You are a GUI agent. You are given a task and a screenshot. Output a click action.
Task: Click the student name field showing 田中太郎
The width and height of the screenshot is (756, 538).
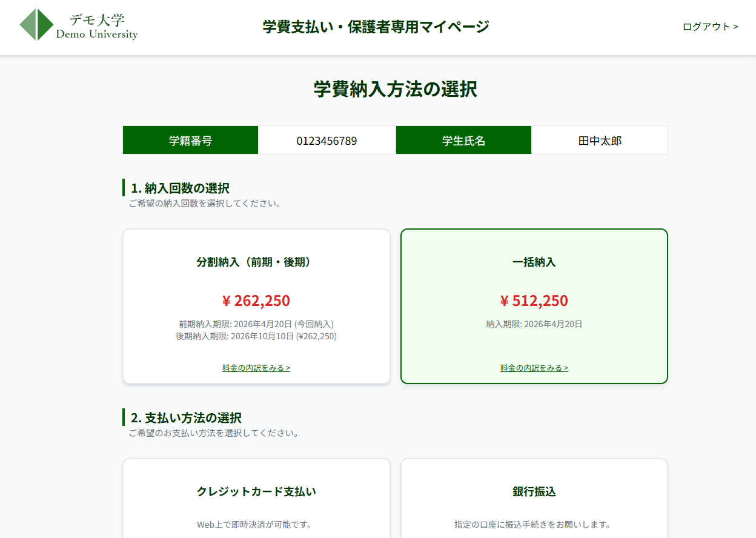click(x=599, y=140)
